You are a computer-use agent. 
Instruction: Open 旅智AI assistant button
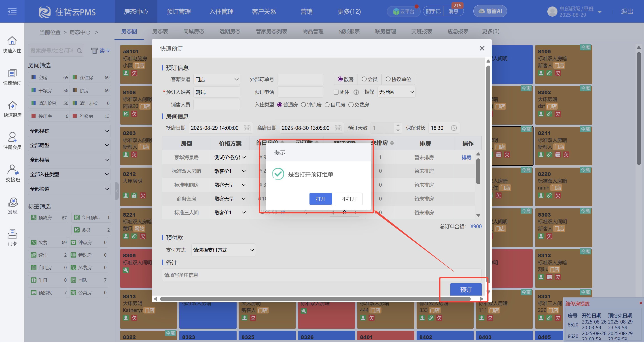[490, 11]
